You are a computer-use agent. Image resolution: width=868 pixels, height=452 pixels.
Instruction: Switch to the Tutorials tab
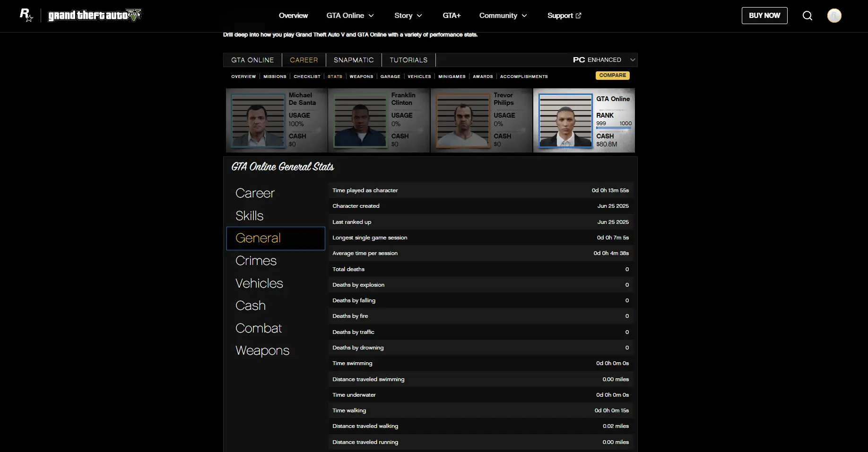pos(408,60)
